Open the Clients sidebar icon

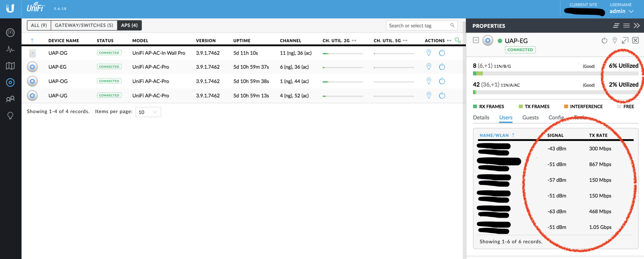pyautogui.click(x=10, y=99)
